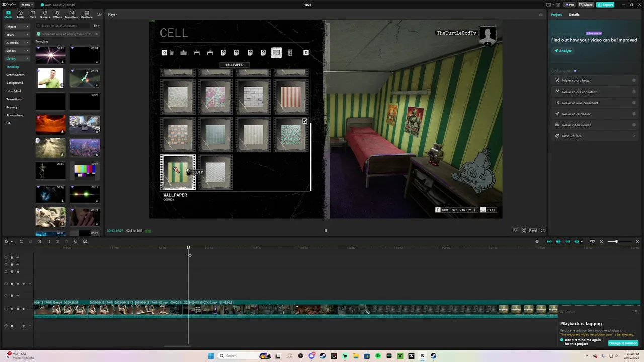Image resolution: width=644 pixels, height=362 pixels.
Task: Enter fullscreen player view
Action: pyautogui.click(x=543, y=231)
